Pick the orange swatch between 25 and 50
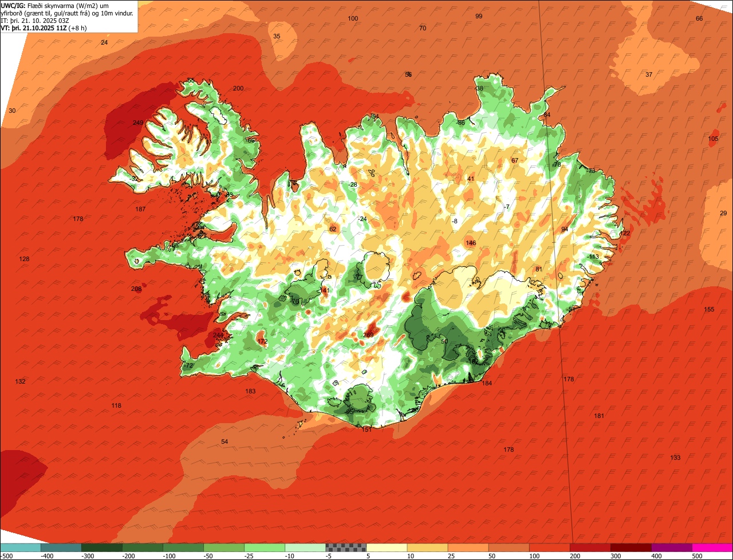 click(x=467, y=548)
